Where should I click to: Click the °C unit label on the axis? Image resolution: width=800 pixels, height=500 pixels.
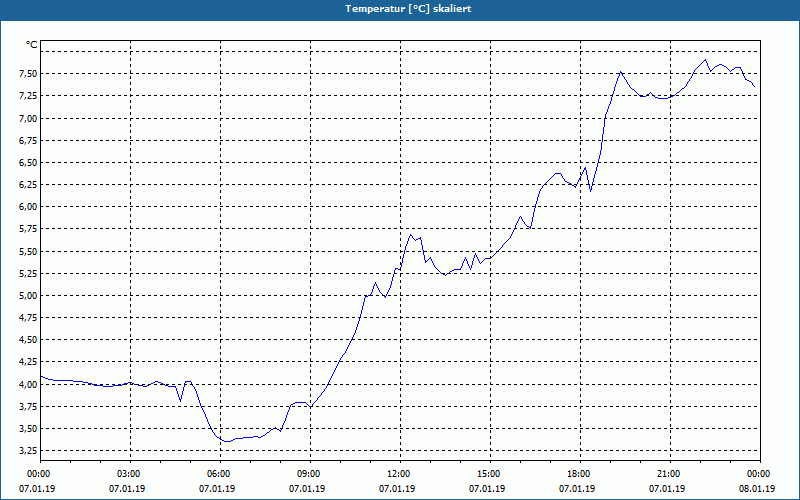tap(32, 45)
